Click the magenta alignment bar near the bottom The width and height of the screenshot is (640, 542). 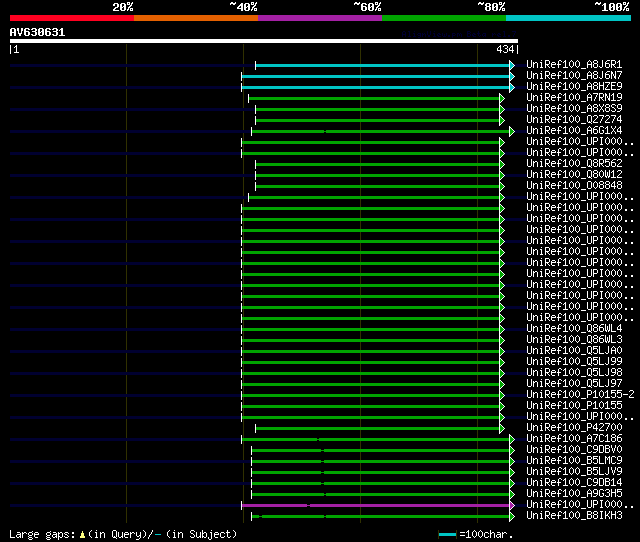(376, 506)
